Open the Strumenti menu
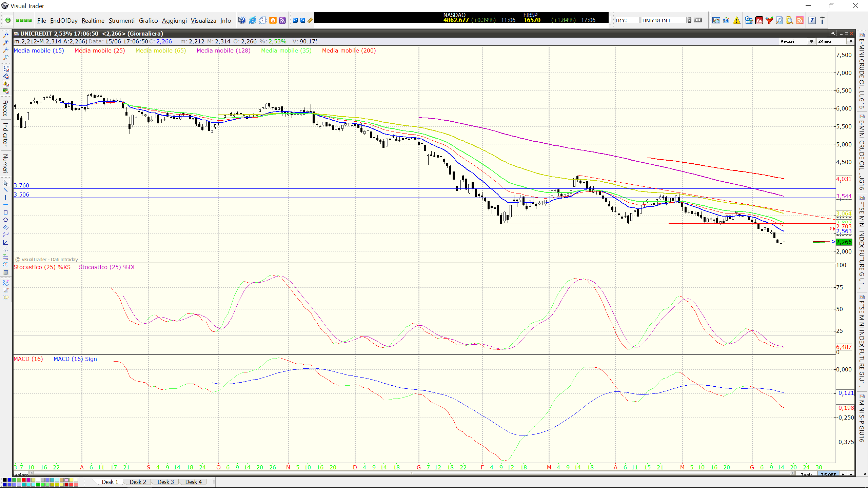This screenshot has height=488, width=868. click(x=121, y=21)
